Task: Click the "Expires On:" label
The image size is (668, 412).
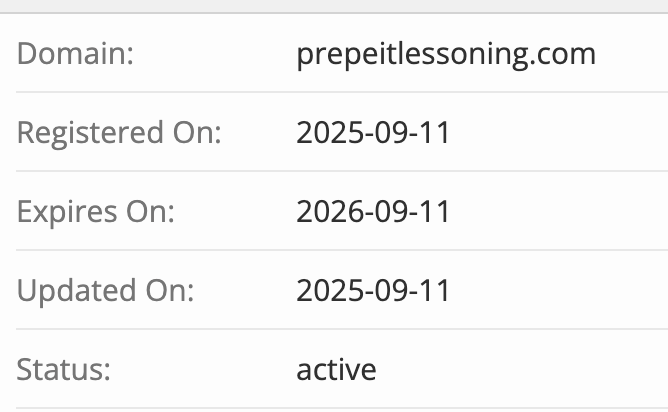Action: (x=96, y=212)
